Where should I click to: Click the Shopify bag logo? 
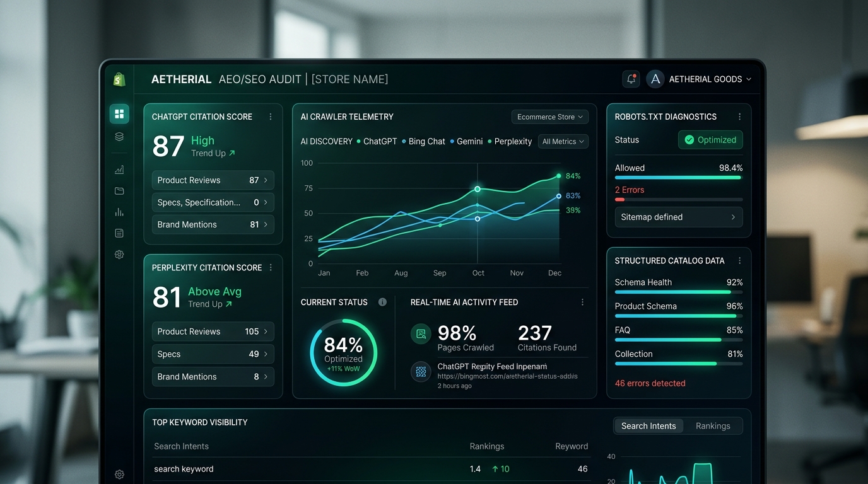click(x=119, y=79)
